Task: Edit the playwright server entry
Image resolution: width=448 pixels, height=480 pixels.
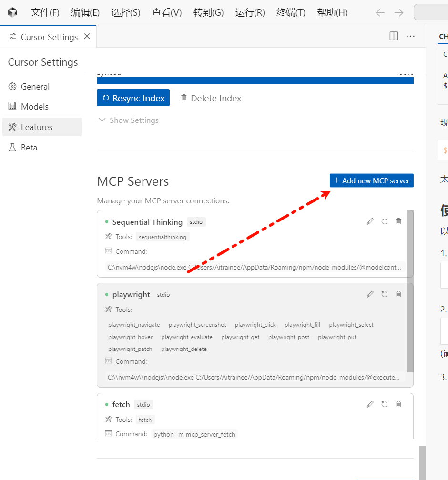Action: (x=370, y=294)
